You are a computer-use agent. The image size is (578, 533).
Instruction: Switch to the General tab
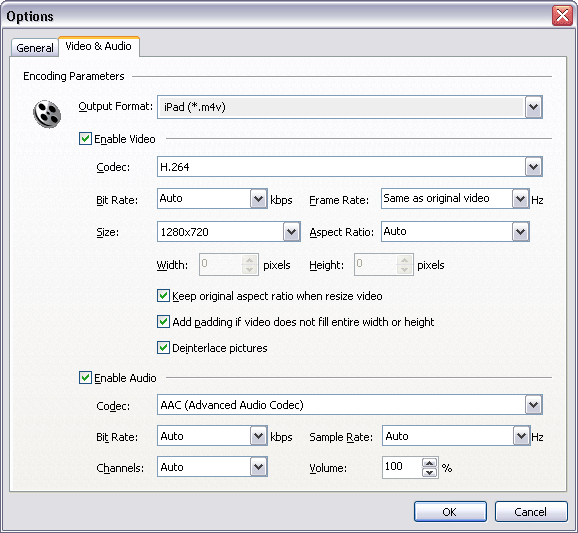35,48
